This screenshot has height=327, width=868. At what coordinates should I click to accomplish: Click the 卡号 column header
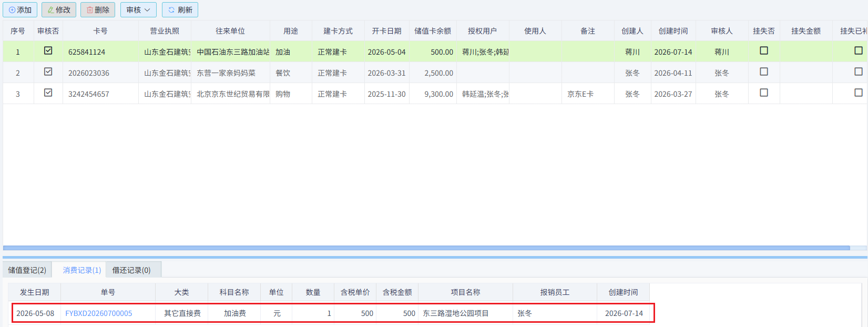pos(100,31)
